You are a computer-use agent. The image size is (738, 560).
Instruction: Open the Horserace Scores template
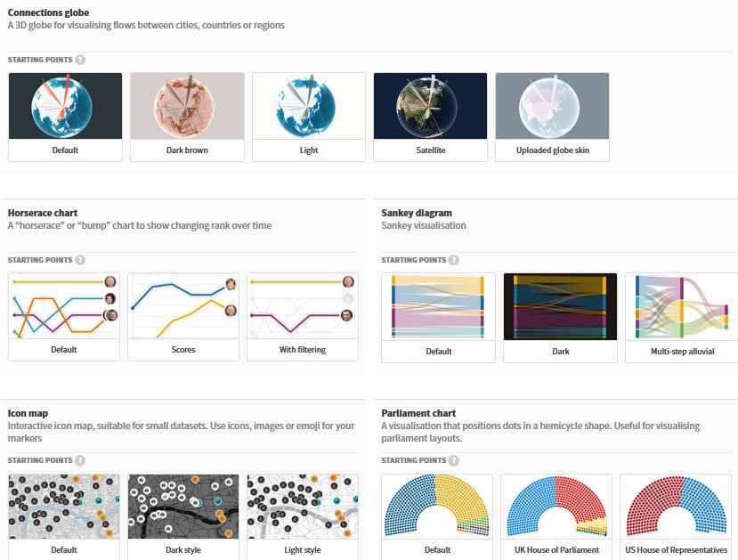pos(183,316)
